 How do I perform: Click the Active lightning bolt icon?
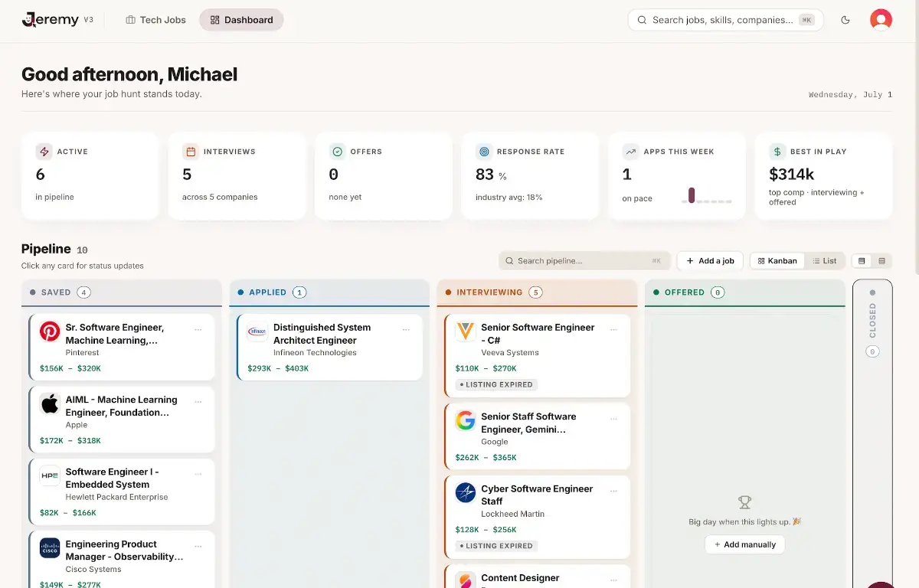(x=44, y=152)
